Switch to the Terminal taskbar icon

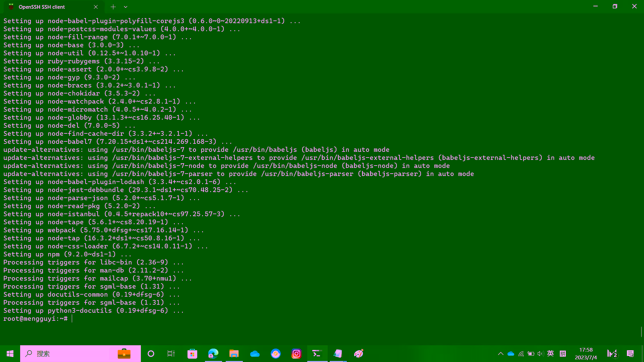[x=317, y=354]
